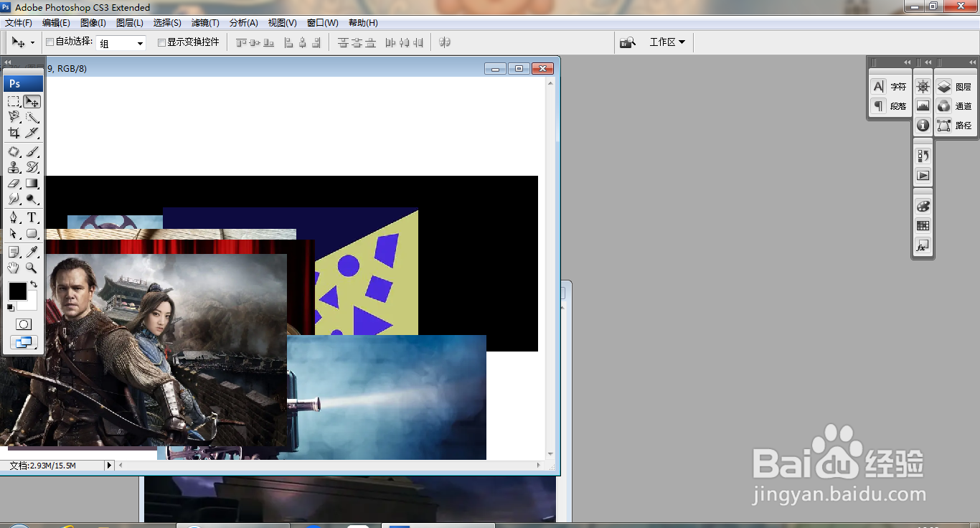
Task: Select the Clone Stamp tool
Action: point(14,167)
